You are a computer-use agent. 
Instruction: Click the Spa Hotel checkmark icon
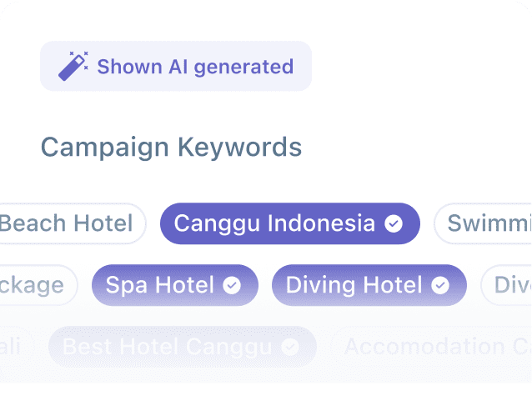(x=233, y=285)
